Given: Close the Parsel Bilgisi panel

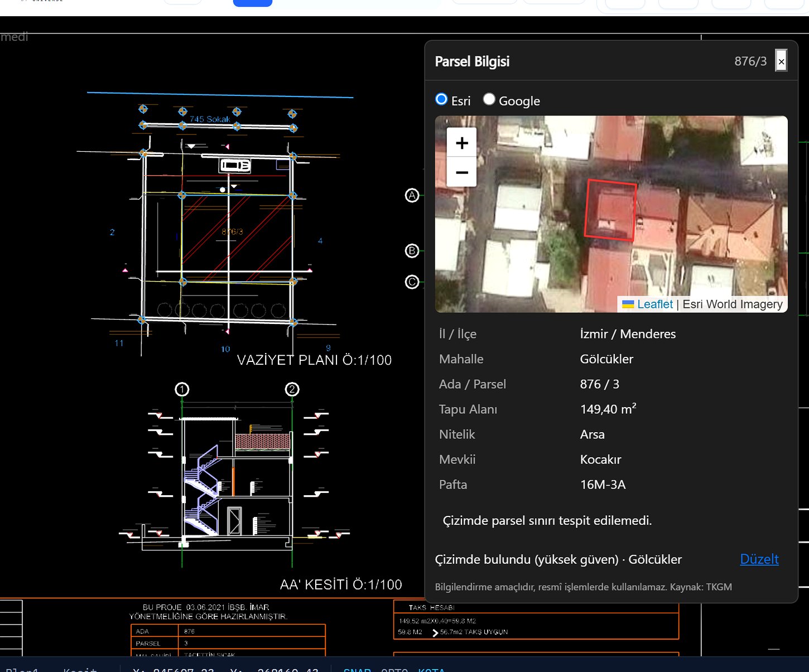Looking at the screenshot, I should tap(781, 61).
